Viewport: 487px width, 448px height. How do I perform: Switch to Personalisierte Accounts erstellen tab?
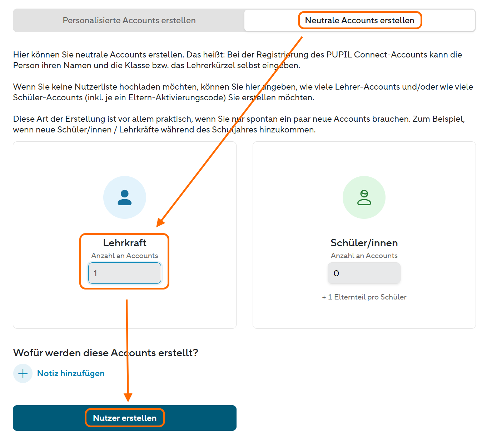point(129,20)
